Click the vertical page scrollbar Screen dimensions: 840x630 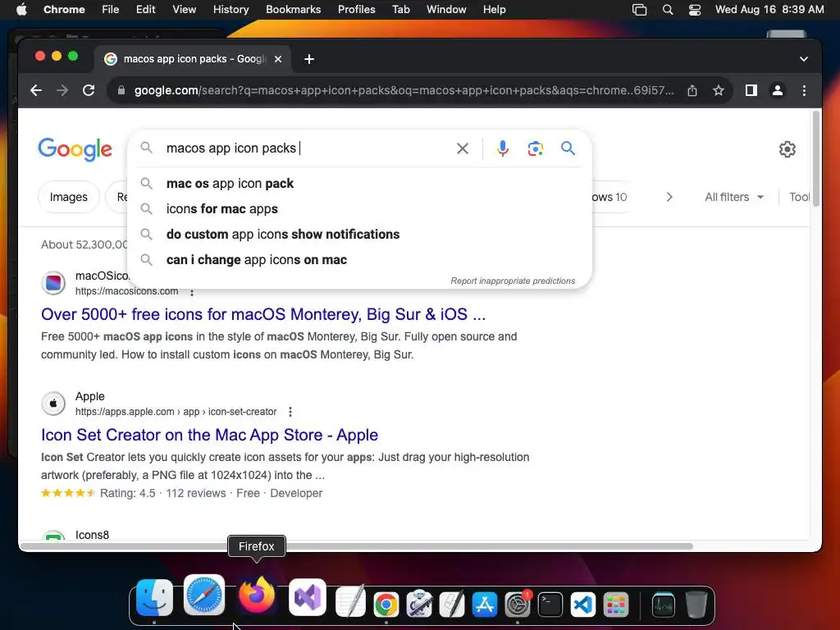click(816, 158)
